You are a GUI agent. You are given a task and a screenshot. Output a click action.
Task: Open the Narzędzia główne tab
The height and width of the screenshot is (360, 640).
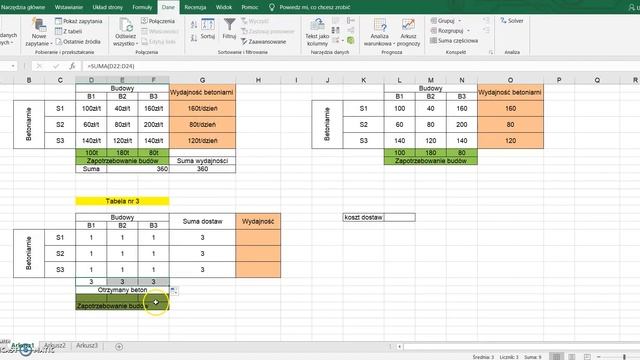[x=23, y=7]
